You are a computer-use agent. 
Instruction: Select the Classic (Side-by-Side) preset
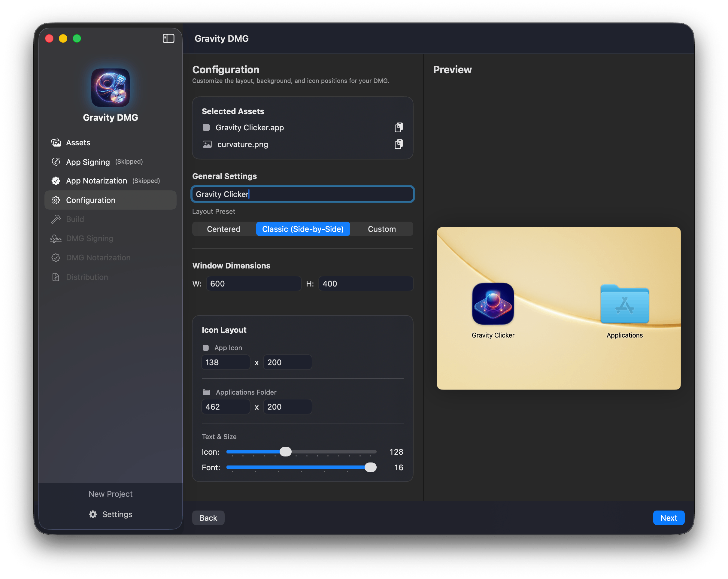click(302, 229)
